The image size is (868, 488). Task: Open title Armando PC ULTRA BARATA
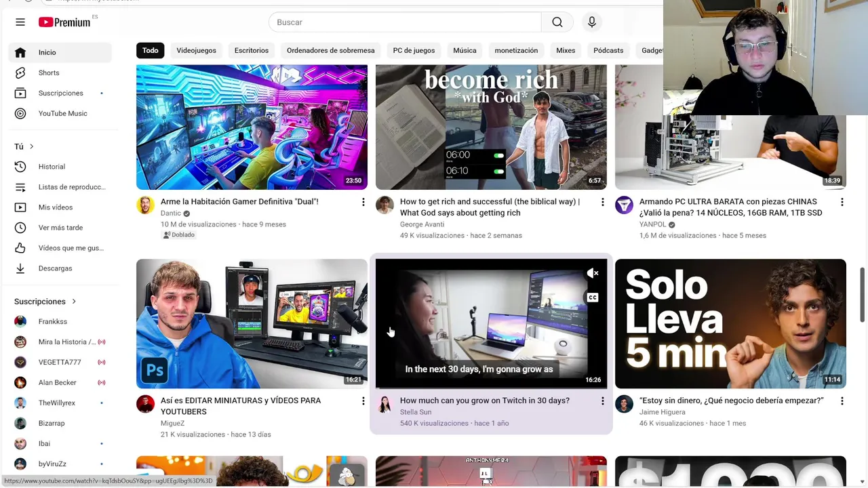click(x=731, y=207)
